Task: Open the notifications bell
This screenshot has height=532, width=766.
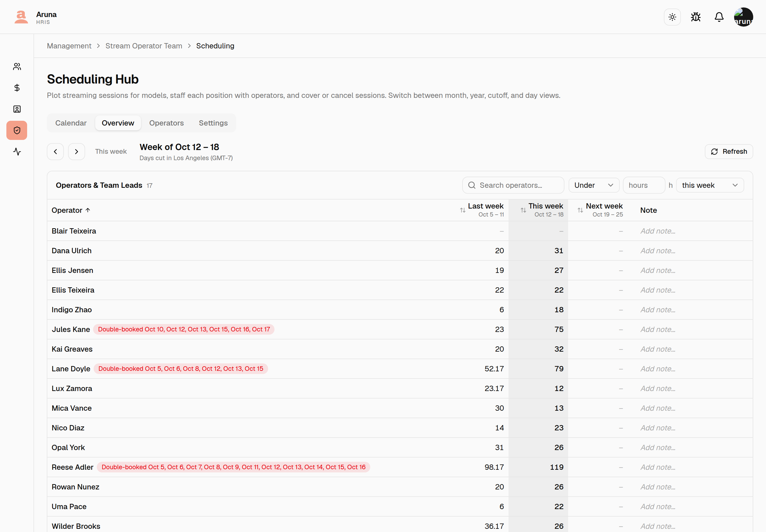Action: [x=719, y=17]
